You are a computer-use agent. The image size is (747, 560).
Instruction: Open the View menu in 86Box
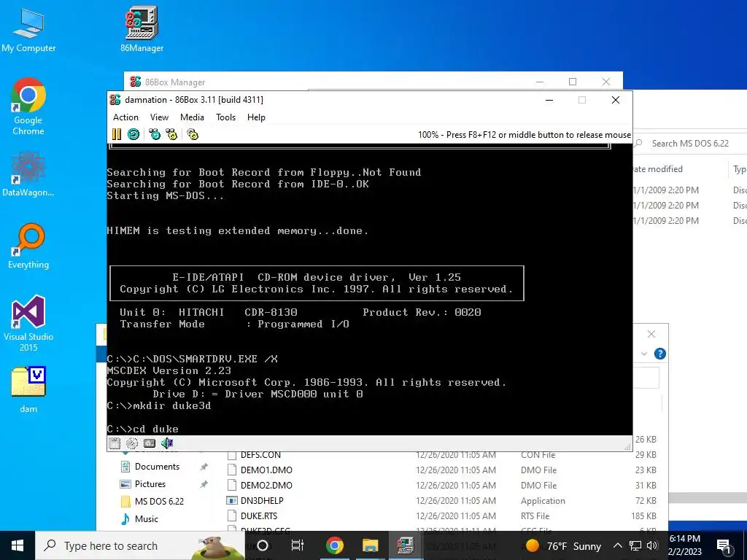pos(159,117)
